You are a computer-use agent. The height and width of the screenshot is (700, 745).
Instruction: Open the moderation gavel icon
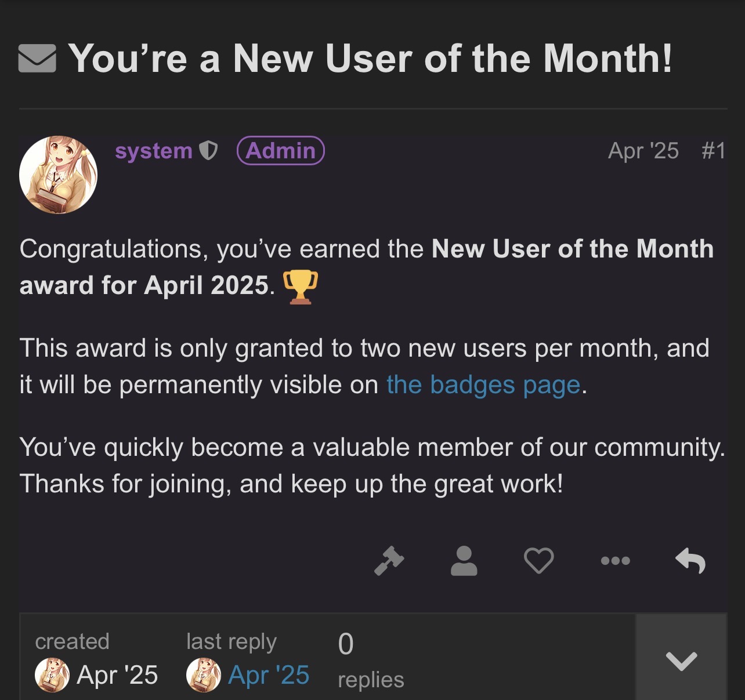tap(389, 561)
